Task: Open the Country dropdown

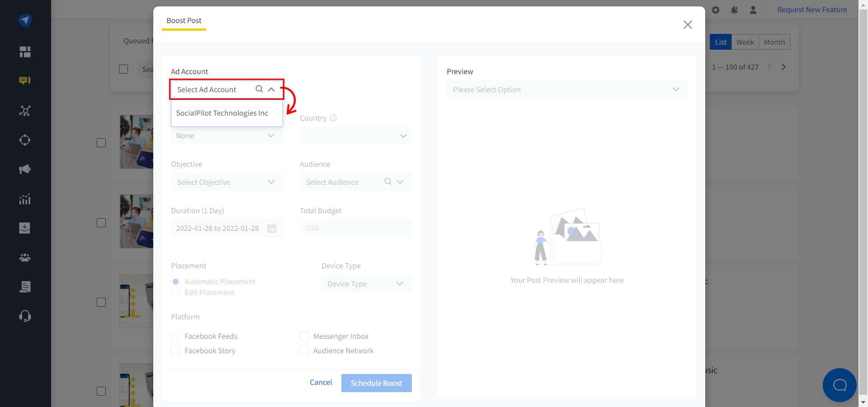Action: [355, 136]
